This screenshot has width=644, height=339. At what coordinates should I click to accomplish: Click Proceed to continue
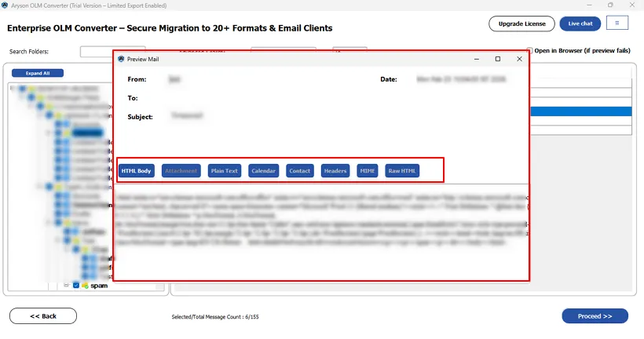(x=595, y=316)
